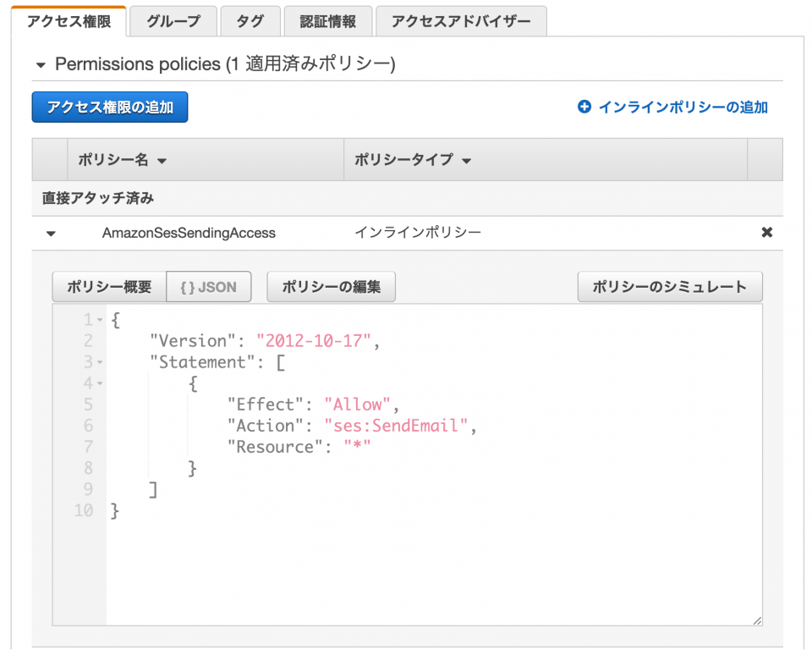Switch to the {} JSON view
Image resolution: width=812 pixels, height=656 pixels.
pos(209,287)
